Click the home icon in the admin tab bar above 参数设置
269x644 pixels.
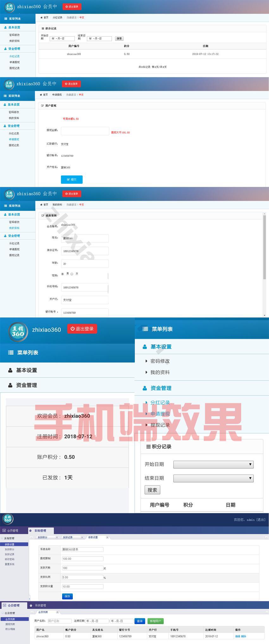(x=30, y=531)
